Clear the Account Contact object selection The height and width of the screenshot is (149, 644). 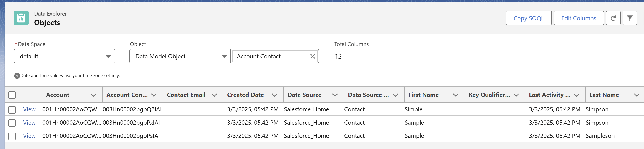pyautogui.click(x=312, y=56)
